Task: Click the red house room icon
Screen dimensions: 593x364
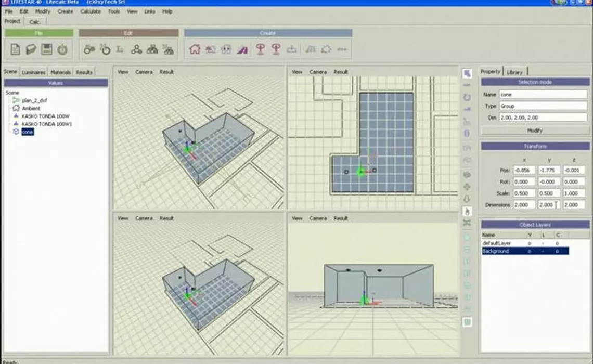Action: click(x=195, y=49)
